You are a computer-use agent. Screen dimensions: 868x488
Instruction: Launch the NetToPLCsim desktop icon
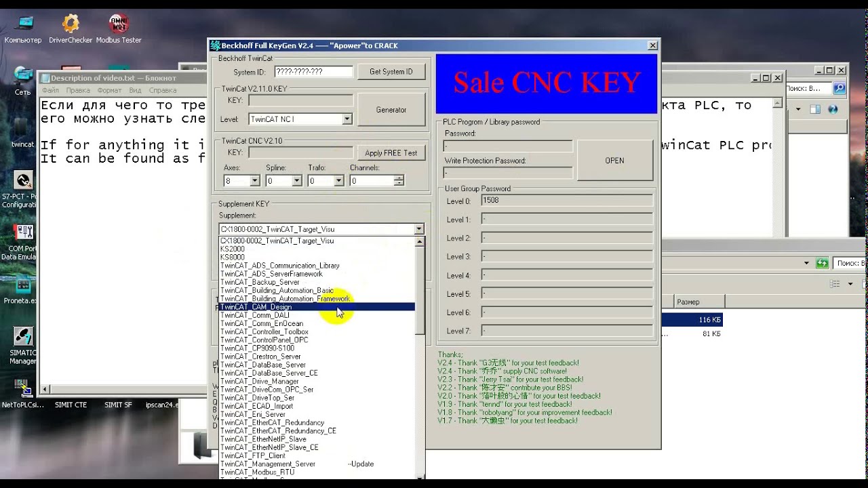[x=23, y=393]
